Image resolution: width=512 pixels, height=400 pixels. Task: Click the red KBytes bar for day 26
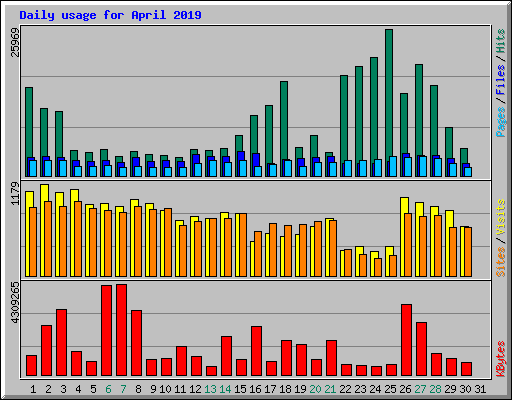click(x=407, y=340)
